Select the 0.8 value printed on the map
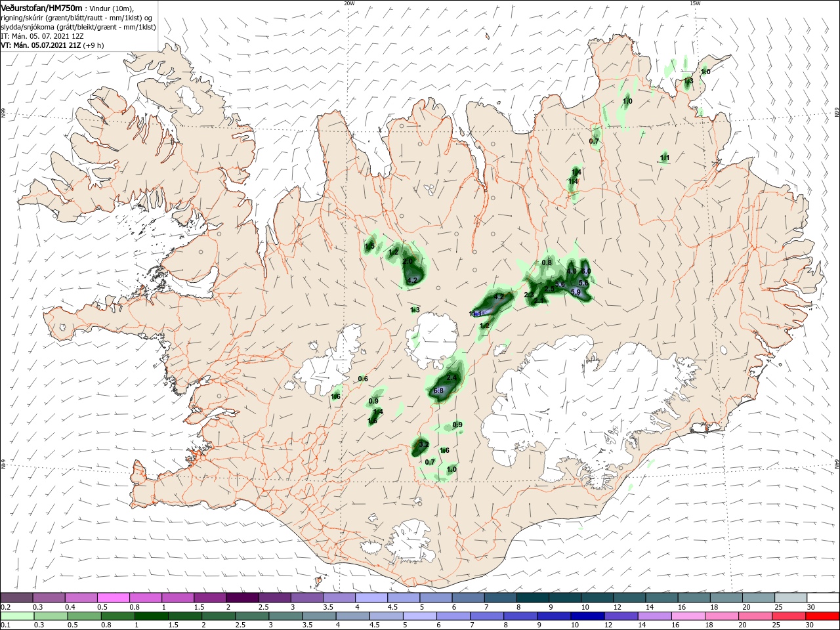Screen dimensions: 840x630 click(547, 262)
